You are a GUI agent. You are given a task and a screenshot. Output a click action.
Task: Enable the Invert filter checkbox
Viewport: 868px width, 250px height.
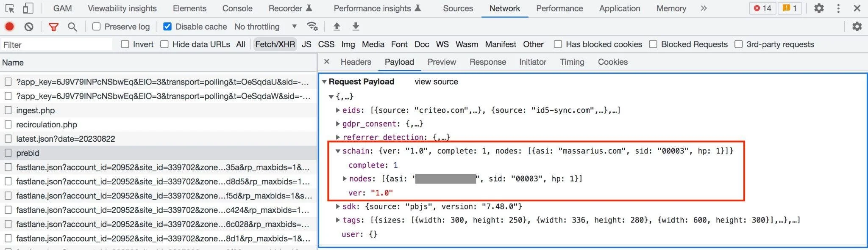click(x=125, y=44)
